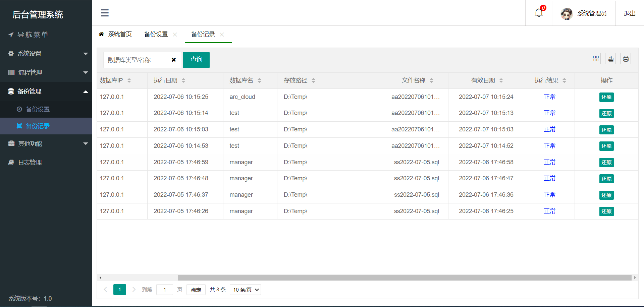Toggle sorting on the 数据库IP column

(x=129, y=80)
